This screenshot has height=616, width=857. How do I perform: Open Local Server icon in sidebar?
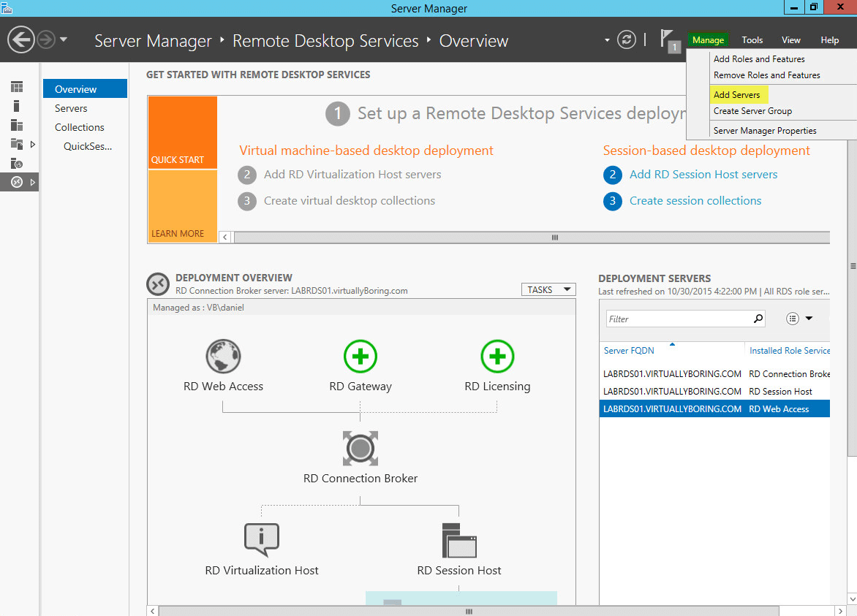(16, 106)
